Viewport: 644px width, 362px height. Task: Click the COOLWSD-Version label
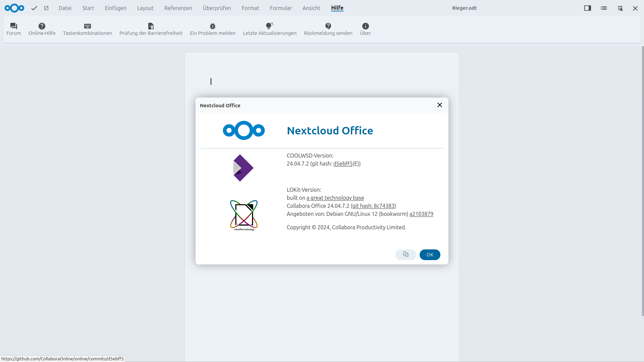(310, 156)
